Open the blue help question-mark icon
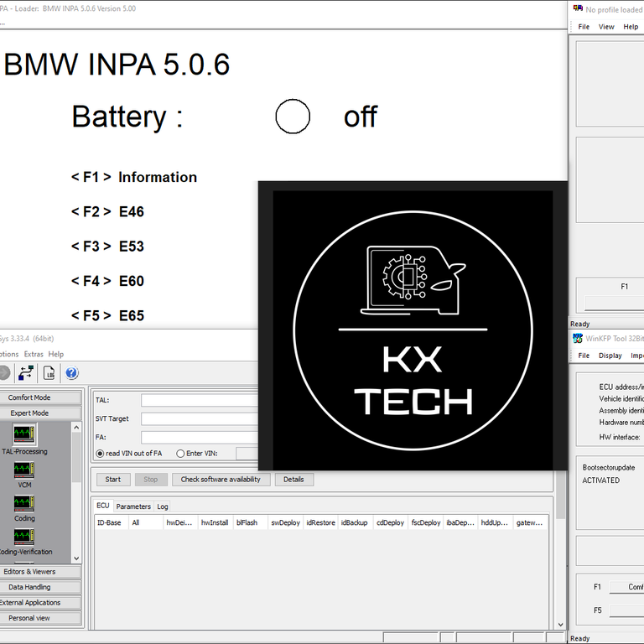644x644 pixels. pyautogui.click(x=71, y=373)
